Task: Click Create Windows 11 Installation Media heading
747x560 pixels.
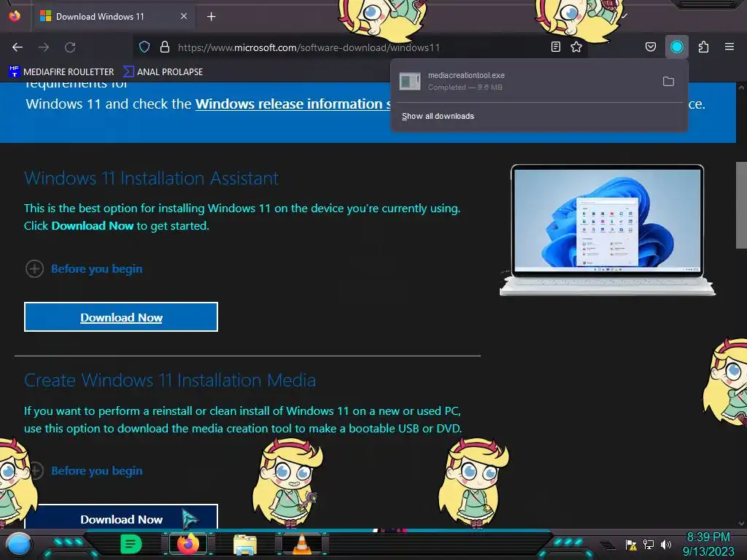Action: (x=170, y=380)
